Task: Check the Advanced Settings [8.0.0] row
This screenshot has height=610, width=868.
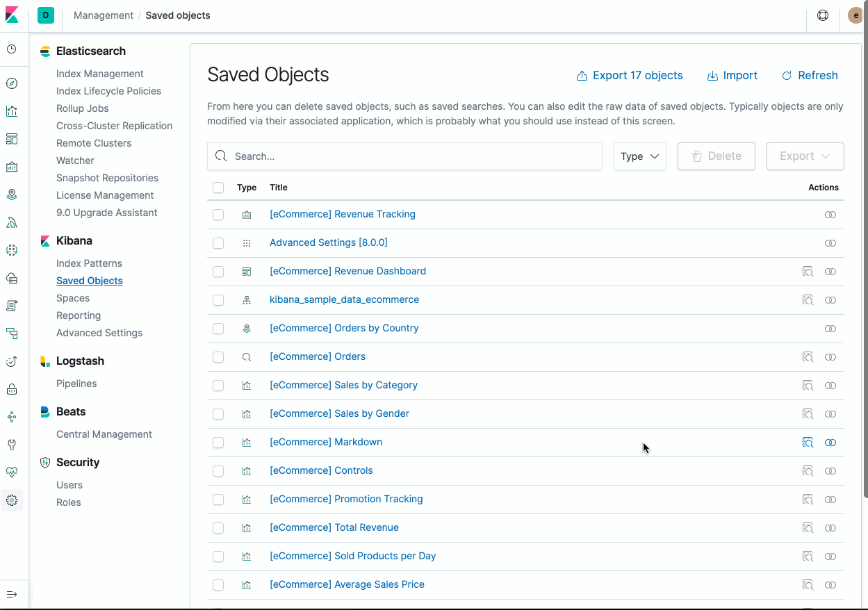Action: pos(218,243)
